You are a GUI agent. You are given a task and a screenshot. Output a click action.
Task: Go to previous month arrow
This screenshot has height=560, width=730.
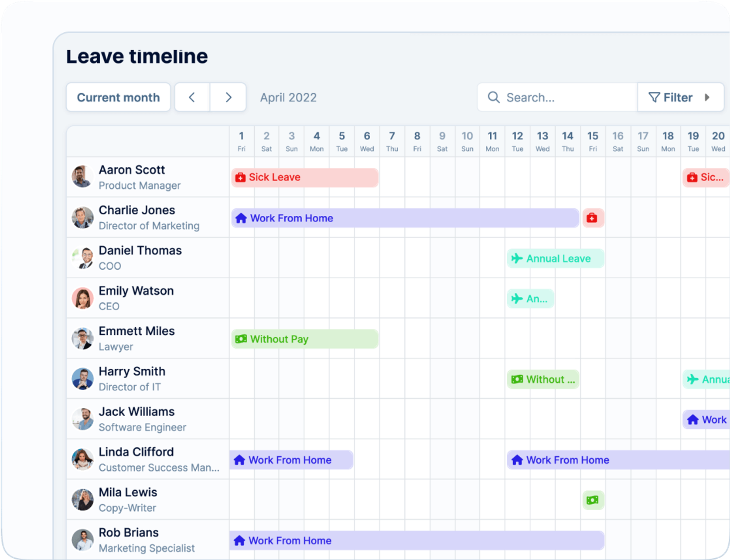(x=192, y=97)
